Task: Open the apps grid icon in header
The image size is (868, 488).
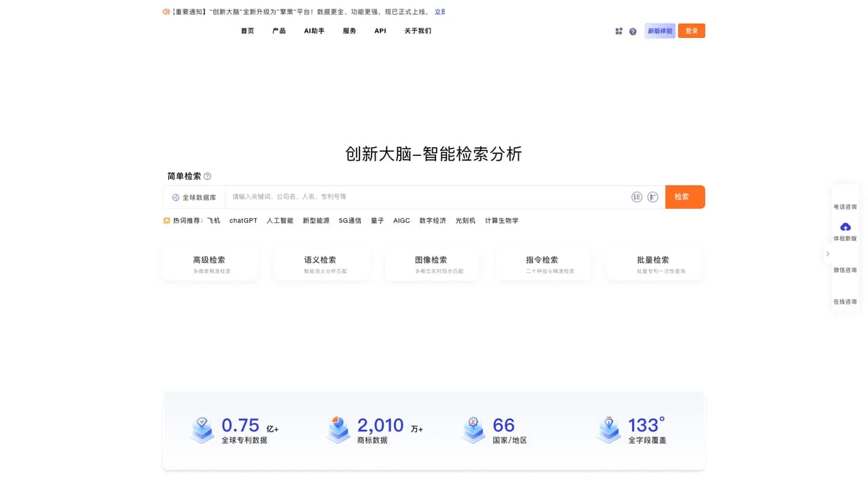Action: [618, 31]
